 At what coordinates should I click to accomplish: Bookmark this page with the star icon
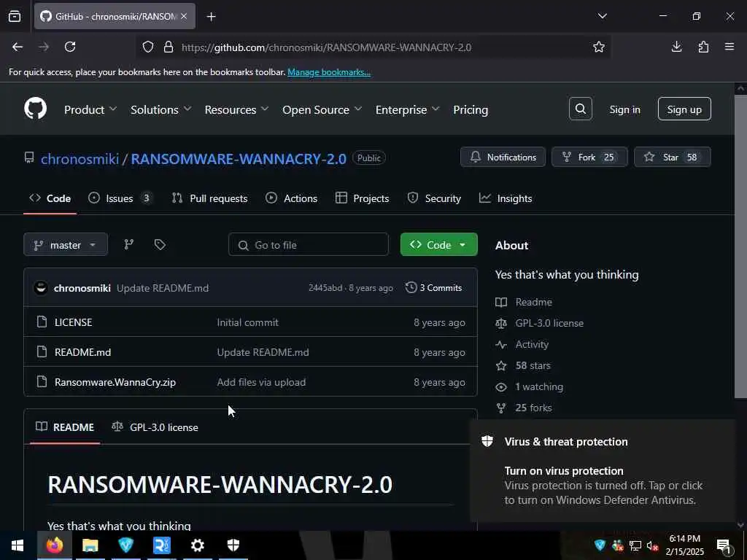point(599,47)
